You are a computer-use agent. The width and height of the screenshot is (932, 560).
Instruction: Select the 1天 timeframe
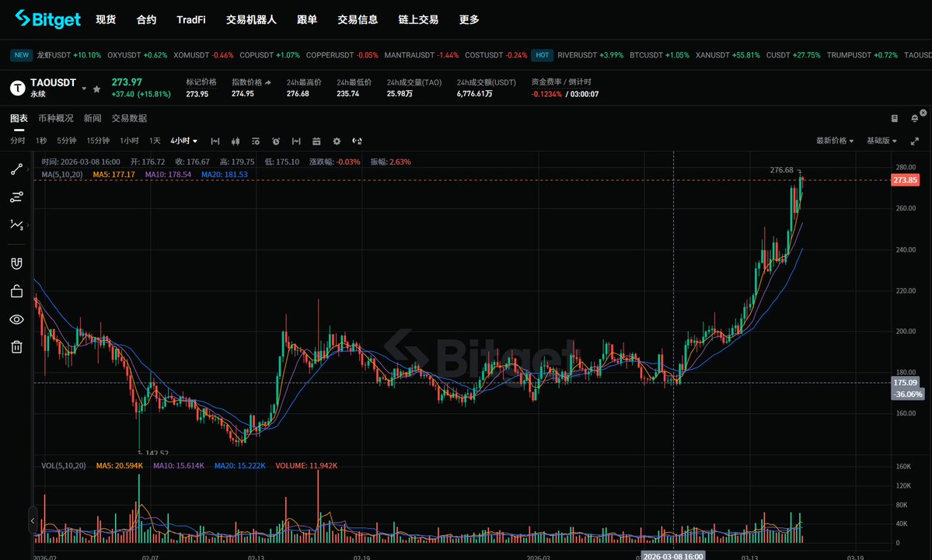[155, 141]
